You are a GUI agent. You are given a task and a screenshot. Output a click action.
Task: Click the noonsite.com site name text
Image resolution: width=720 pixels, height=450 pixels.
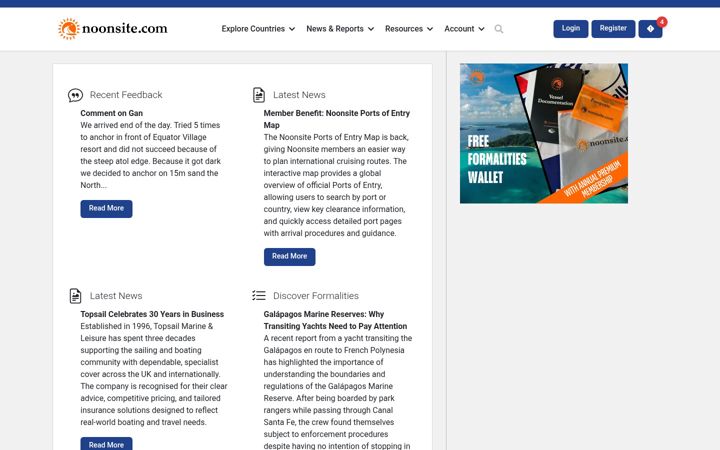pos(125,28)
